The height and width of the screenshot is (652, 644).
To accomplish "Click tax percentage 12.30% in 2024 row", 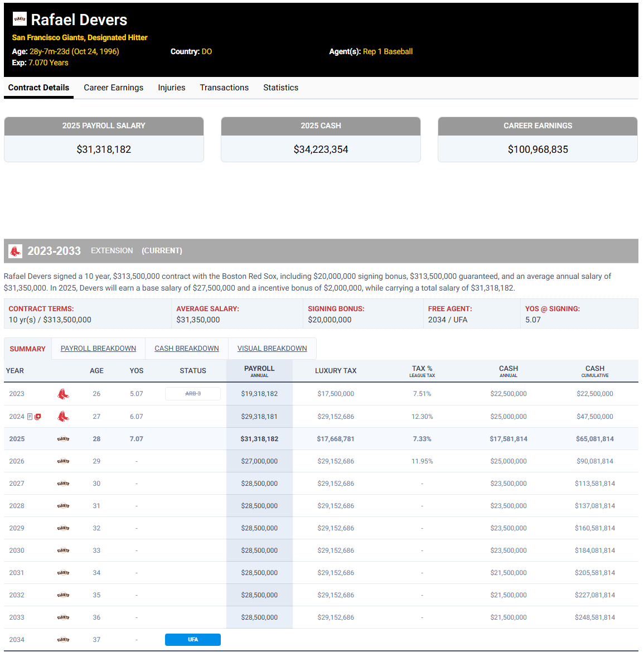I will pos(422,417).
